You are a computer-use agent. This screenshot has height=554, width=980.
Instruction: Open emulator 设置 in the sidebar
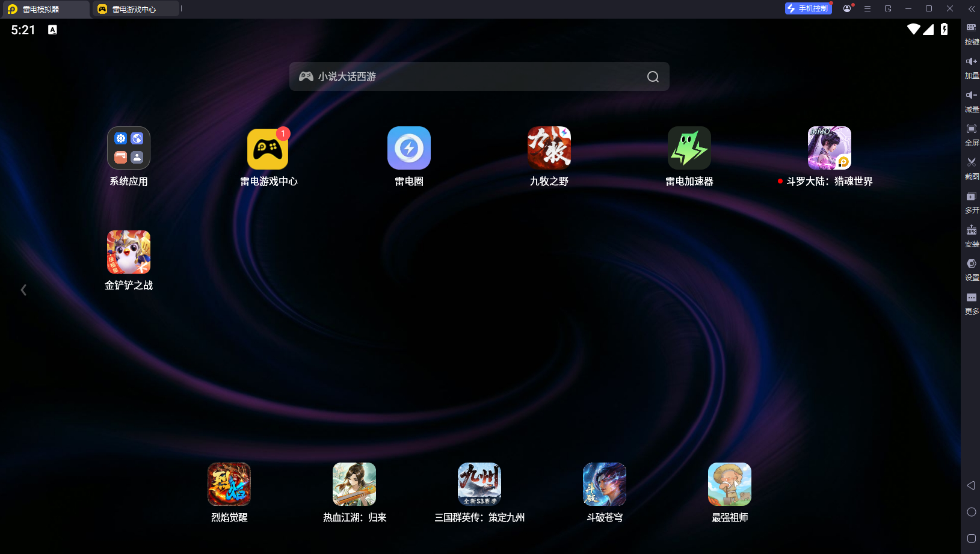pyautogui.click(x=972, y=270)
